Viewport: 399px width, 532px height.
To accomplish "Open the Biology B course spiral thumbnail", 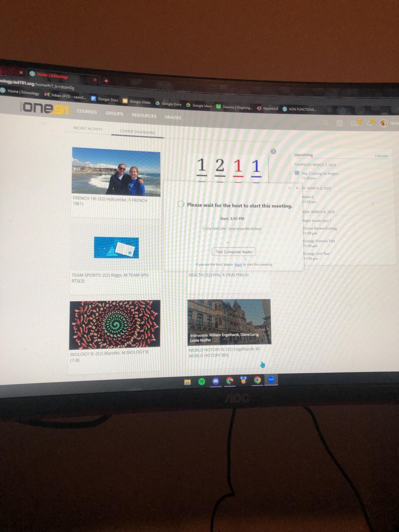I will 115,325.
